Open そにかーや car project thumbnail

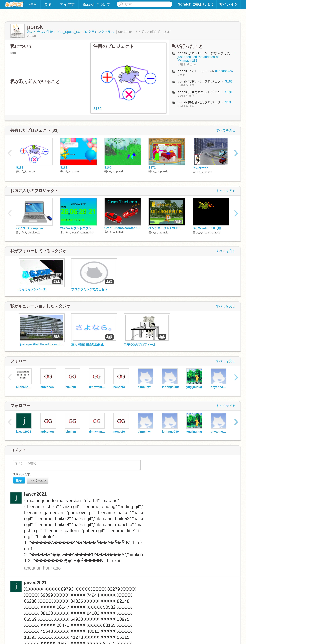tap(211, 151)
